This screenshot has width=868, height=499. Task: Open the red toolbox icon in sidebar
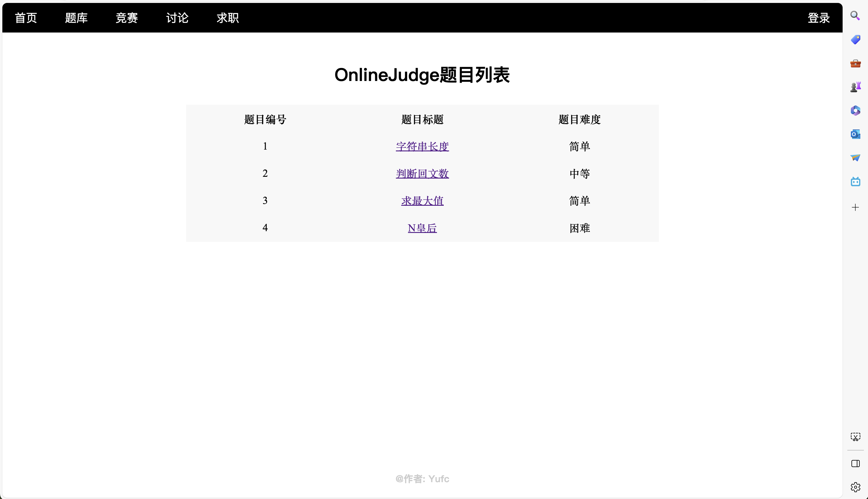(855, 63)
